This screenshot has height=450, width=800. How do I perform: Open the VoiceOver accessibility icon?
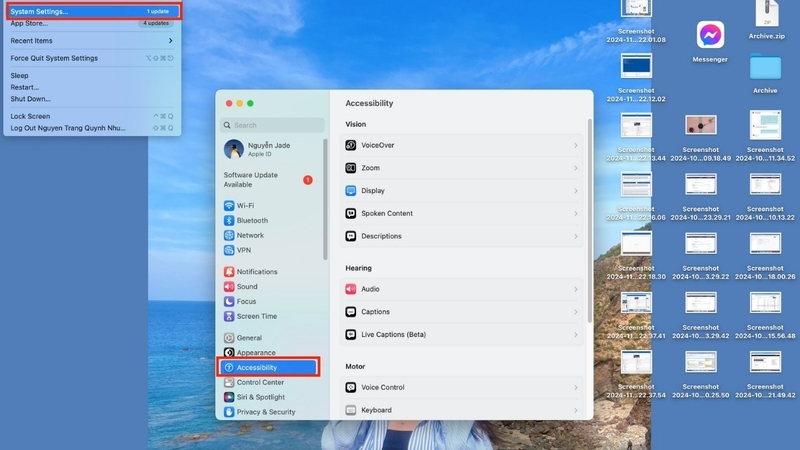tap(351, 145)
